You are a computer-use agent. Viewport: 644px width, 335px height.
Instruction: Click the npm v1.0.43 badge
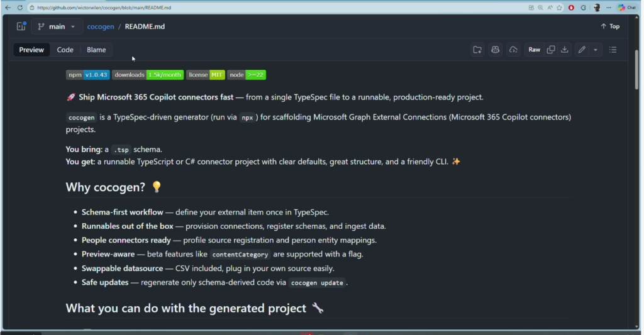(x=87, y=75)
